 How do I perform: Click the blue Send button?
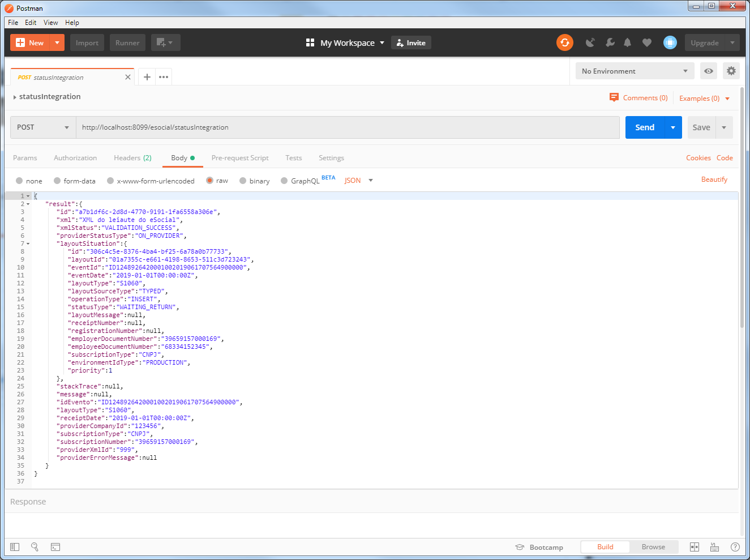[x=644, y=127]
